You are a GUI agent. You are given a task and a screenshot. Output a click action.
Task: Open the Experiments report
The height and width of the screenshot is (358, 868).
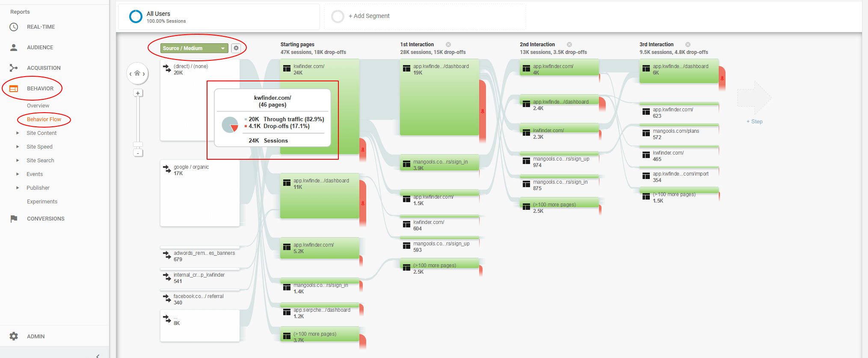point(42,202)
